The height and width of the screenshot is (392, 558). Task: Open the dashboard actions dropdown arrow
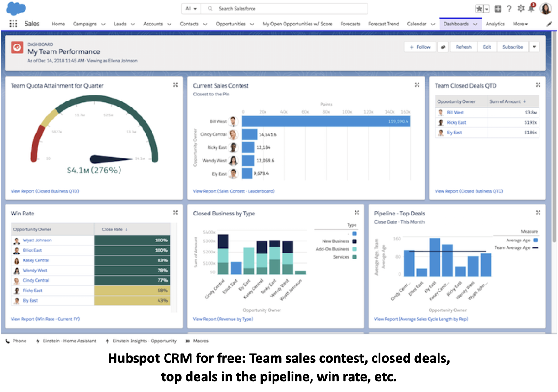click(x=534, y=47)
